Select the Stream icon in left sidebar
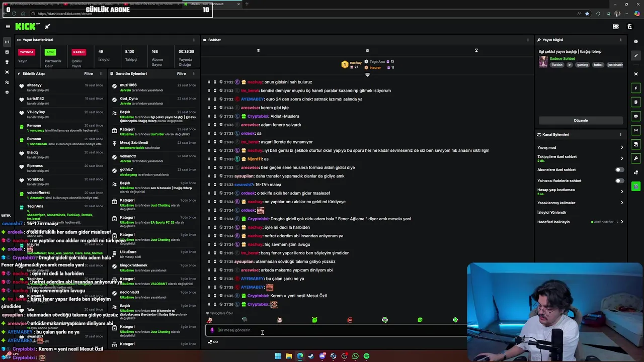Screen dimensions: 644x362 (7, 42)
